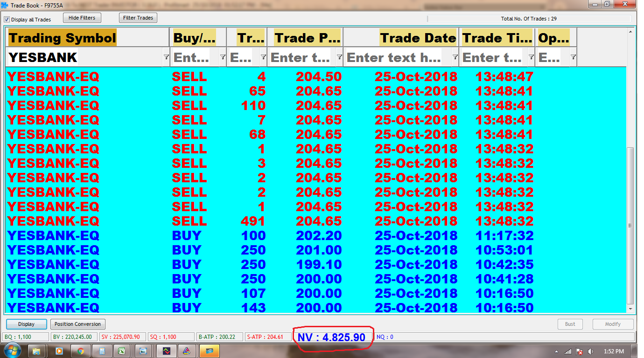The height and width of the screenshot is (358, 644).
Task: Click the Display button
Action: 26,324
